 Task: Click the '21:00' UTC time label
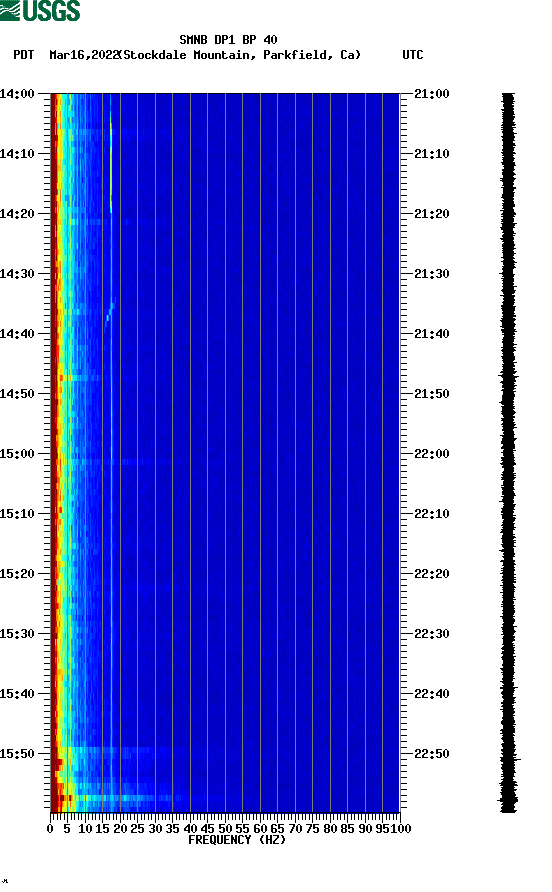[x=432, y=93]
